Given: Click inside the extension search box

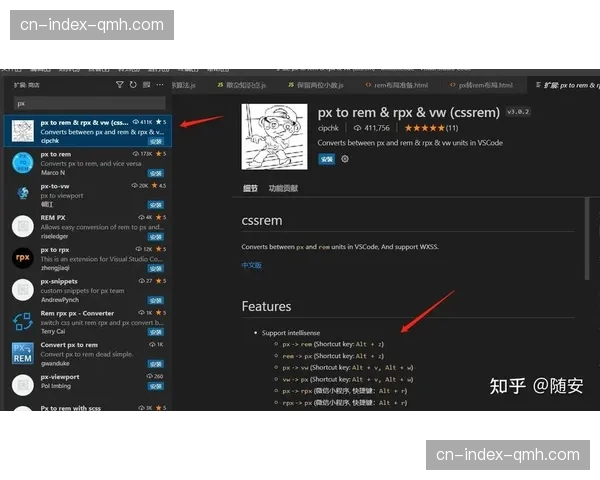Looking at the screenshot, I should 88,102.
